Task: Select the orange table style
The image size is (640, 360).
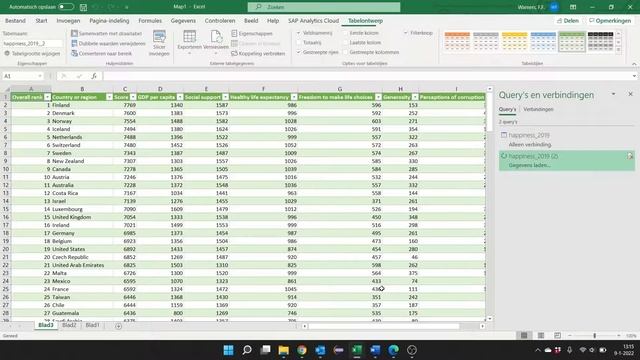Action: [457, 41]
